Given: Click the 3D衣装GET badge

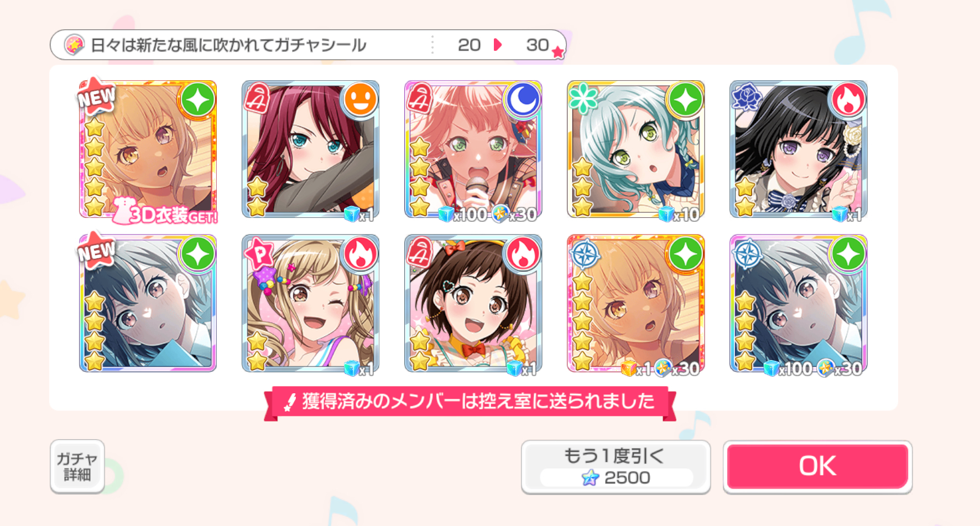Looking at the screenshot, I should coord(165,212).
